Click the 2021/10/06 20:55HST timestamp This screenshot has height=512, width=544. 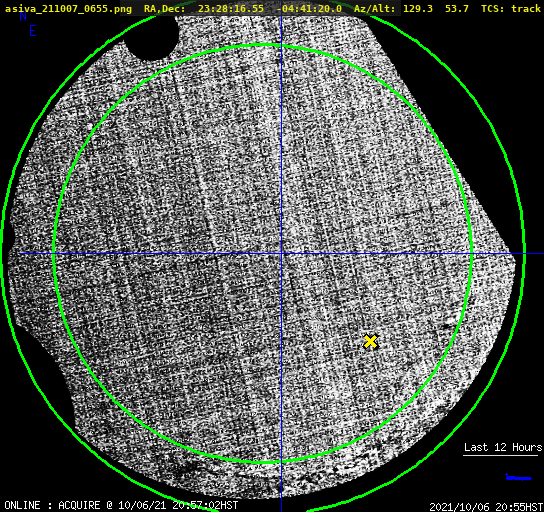pyautogui.click(x=486, y=507)
